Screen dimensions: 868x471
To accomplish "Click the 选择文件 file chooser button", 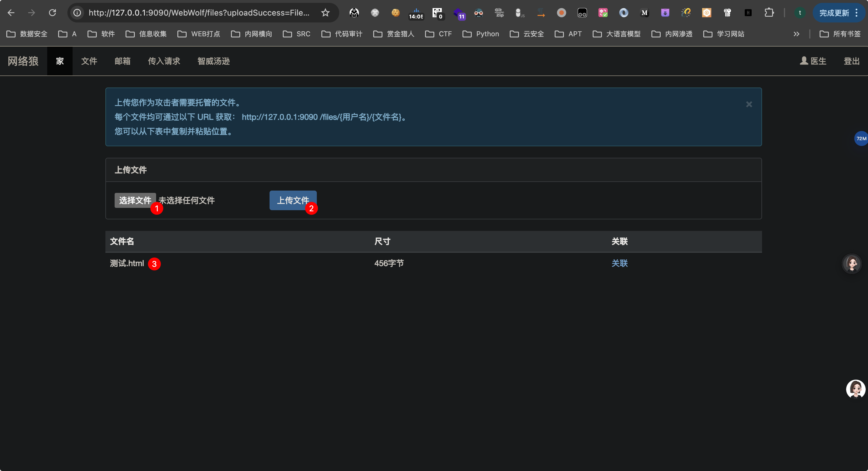I will click(x=135, y=200).
